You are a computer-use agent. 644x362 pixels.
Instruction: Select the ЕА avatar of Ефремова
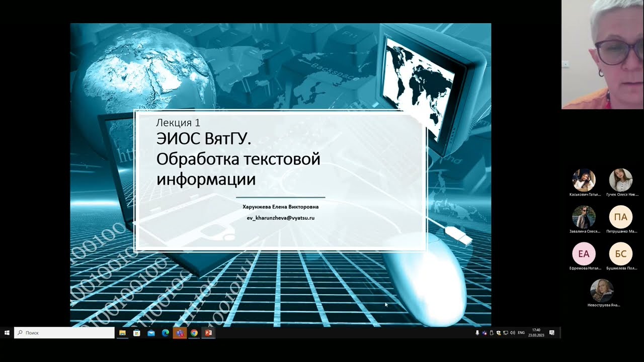[584, 254]
